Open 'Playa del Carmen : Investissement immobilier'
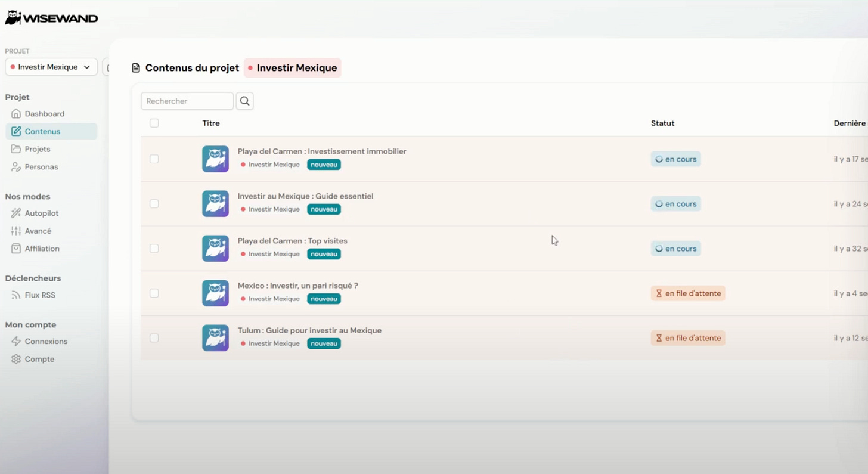868x474 pixels. pos(322,151)
